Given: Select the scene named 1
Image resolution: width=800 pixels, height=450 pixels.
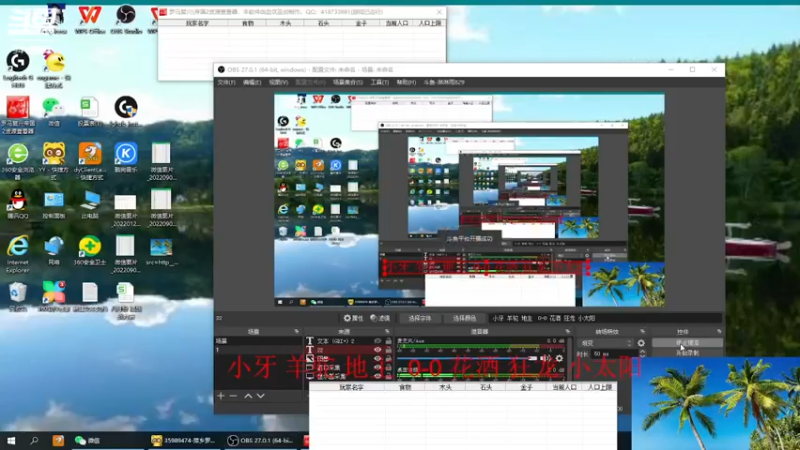Looking at the screenshot, I should click(258, 350).
